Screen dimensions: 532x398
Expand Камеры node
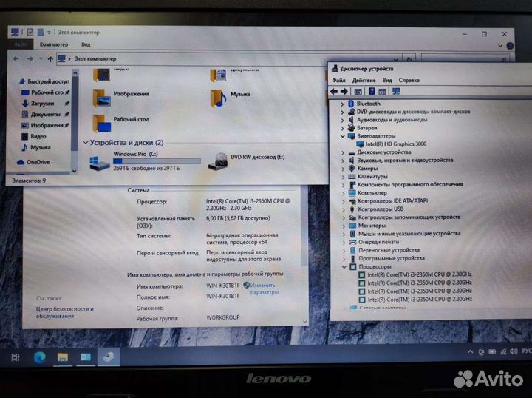[343, 169]
